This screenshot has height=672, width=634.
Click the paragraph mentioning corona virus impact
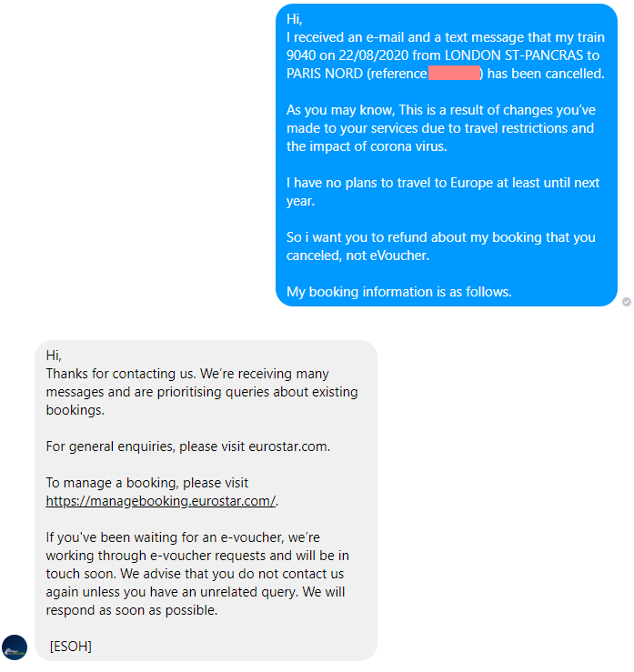tap(440, 128)
